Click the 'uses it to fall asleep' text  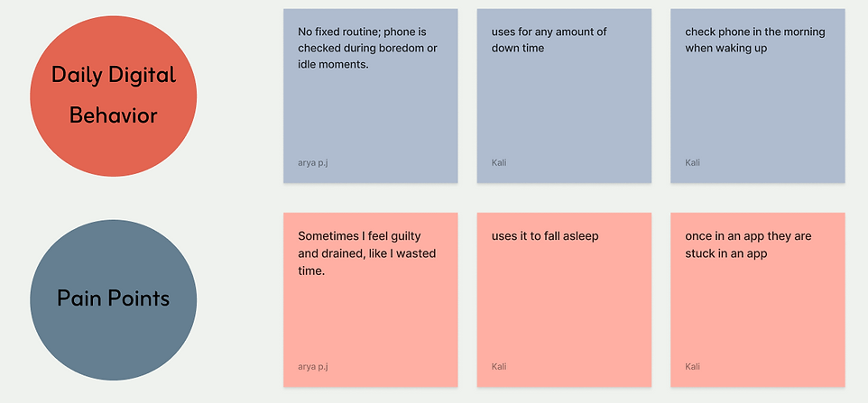click(545, 236)
